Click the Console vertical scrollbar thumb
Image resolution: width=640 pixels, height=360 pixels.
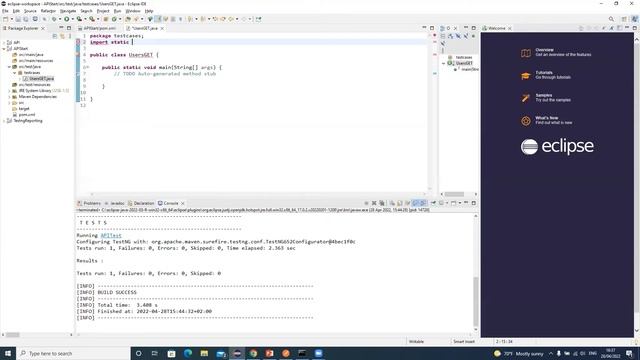click(476, 301)
